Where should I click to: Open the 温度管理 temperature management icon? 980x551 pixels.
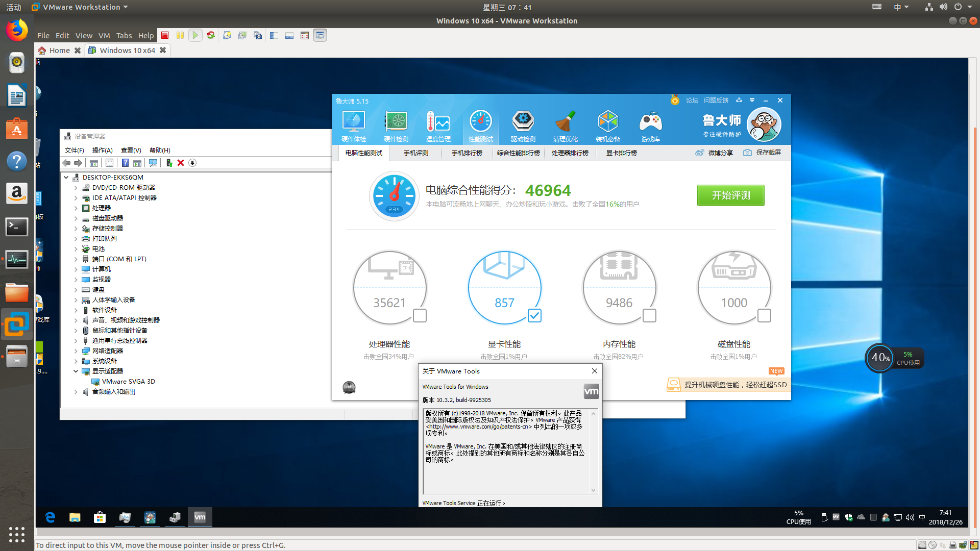[x=438, y=126]
